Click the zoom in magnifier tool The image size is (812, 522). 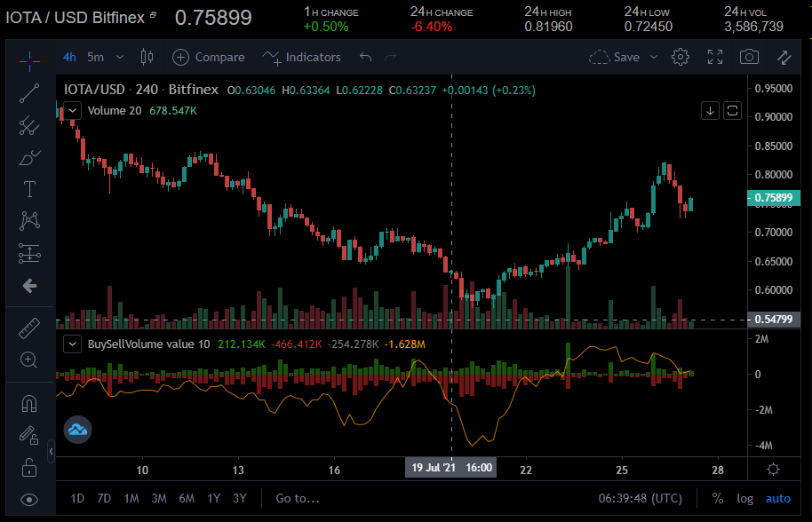[29, 360]
